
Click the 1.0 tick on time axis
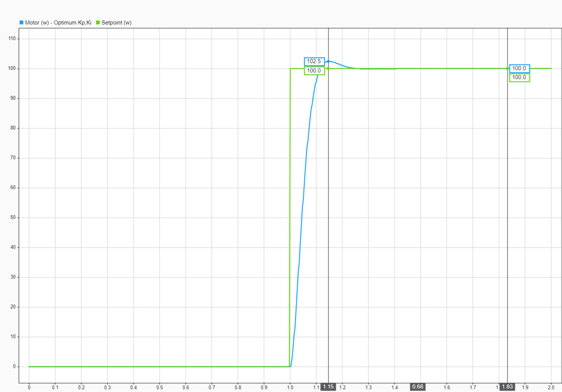(x=290, y=388)
